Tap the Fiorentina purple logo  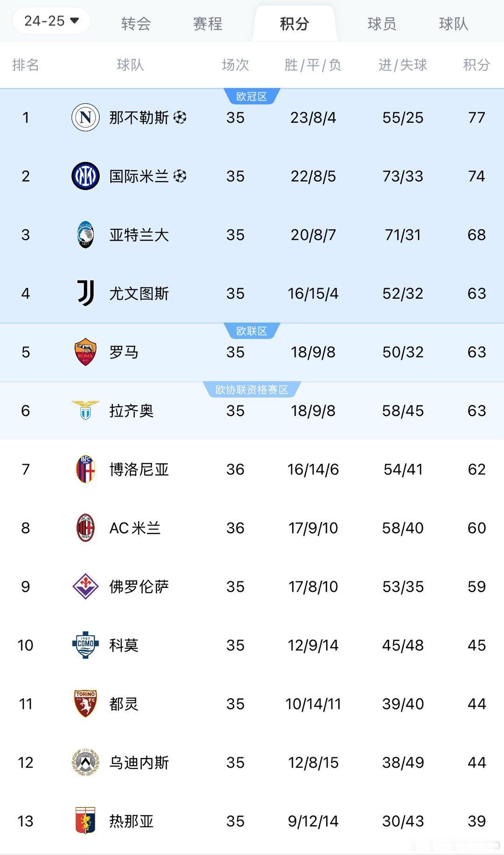point(85,586)
